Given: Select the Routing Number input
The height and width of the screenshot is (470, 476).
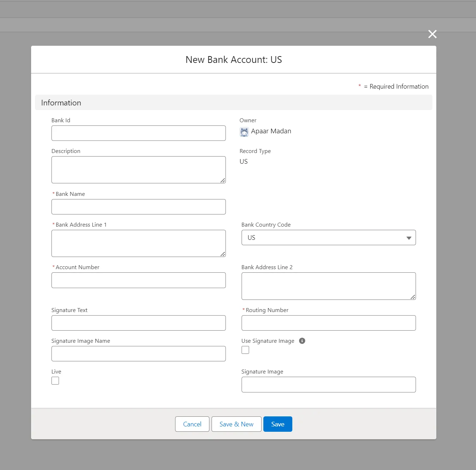Looking at the screenshot, I should tap(328, 323).
